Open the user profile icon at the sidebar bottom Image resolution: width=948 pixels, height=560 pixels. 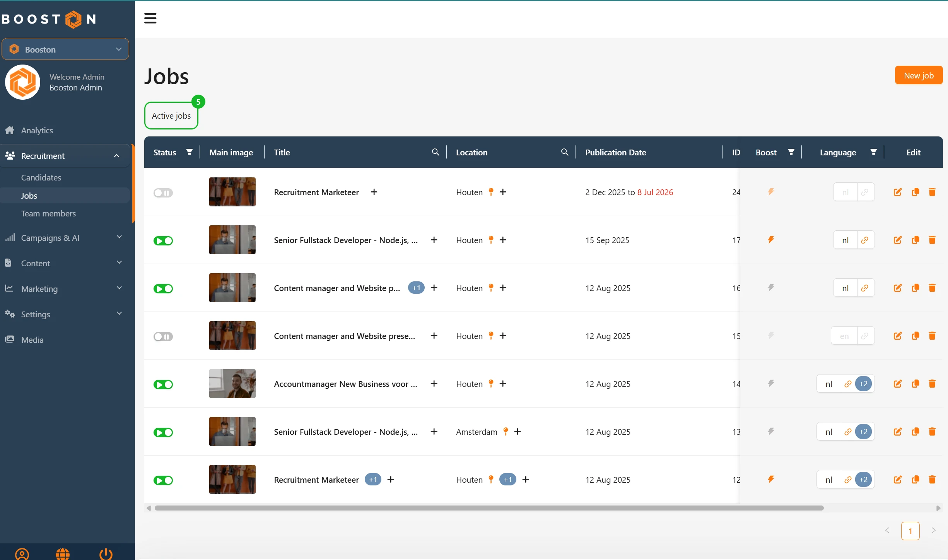tap(22, 554)
